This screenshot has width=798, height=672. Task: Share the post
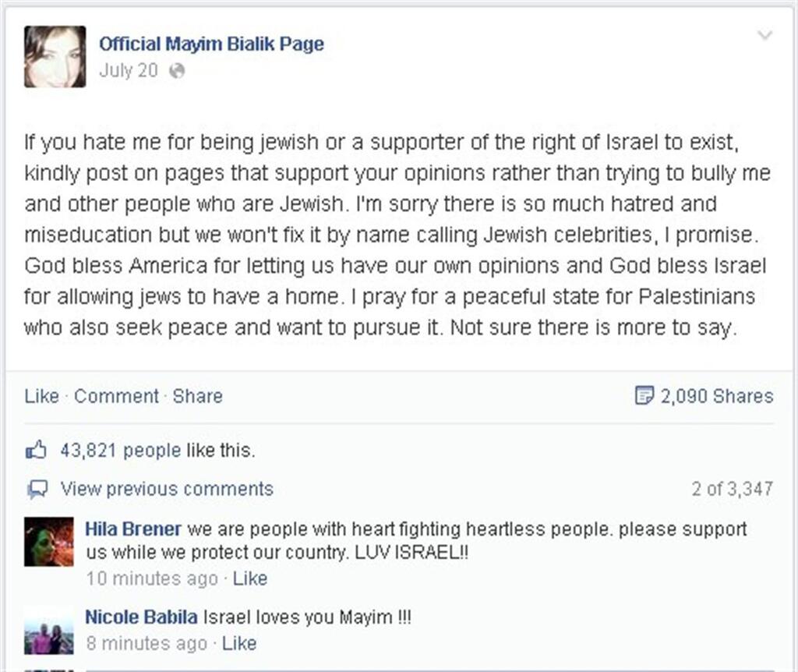(x=197, y=396)
